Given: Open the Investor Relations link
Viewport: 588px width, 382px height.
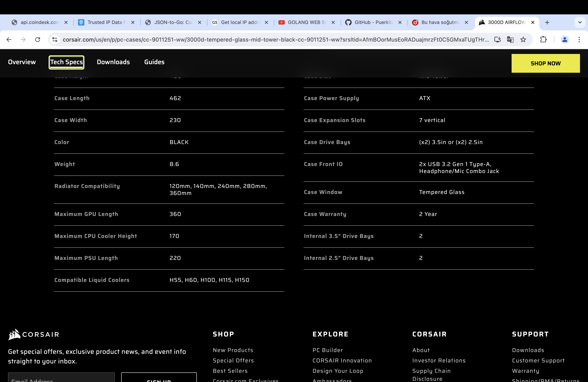Looking at the screenshot, I should tap(439, 361).
